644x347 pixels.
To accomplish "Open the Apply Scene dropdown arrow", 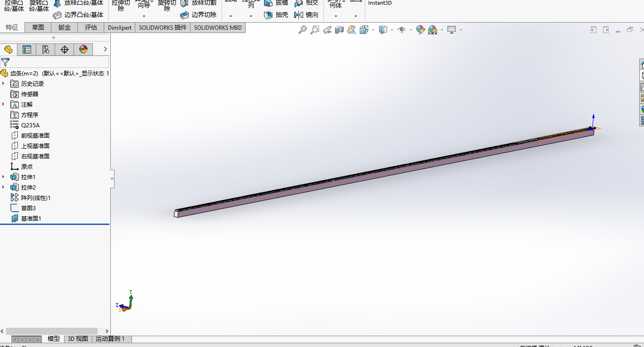I will [442, 30].
